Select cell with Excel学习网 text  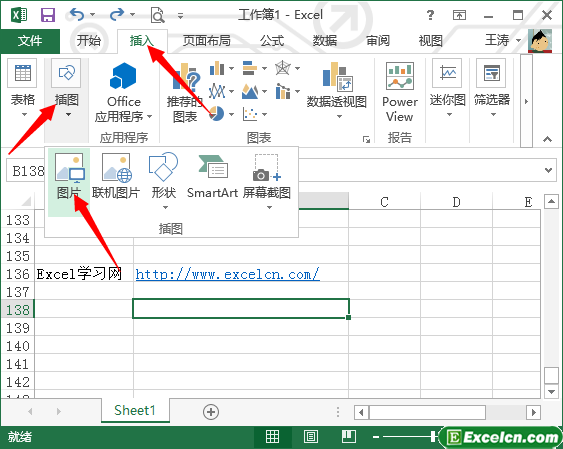(x=84, y=274)
